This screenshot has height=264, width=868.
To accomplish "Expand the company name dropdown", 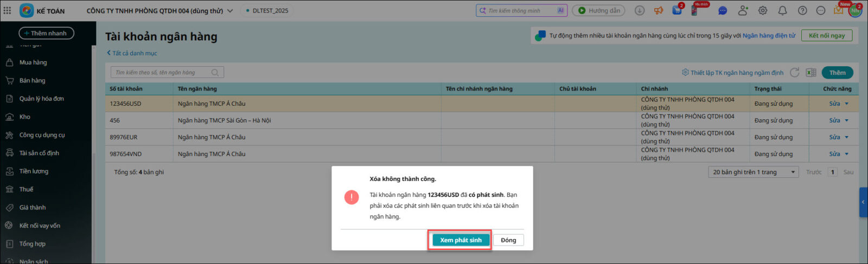I will 230,11.
